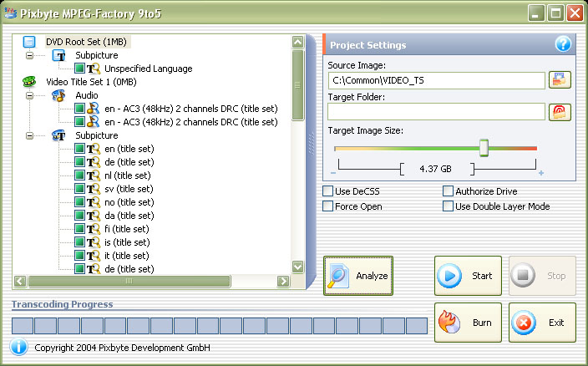Select de (title set) below en
This screenshot has width=588, height=366.
coord(129,162)
